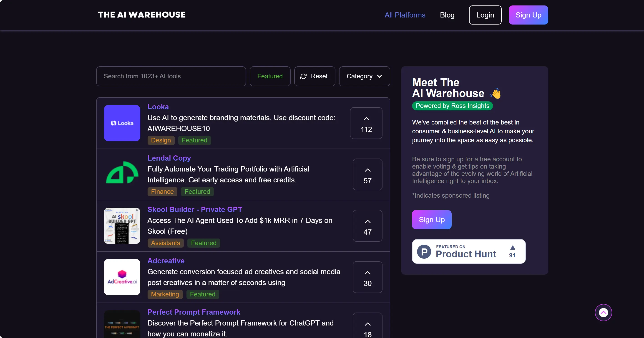Open the Looka logo thumbnail

tap(122, 123)
